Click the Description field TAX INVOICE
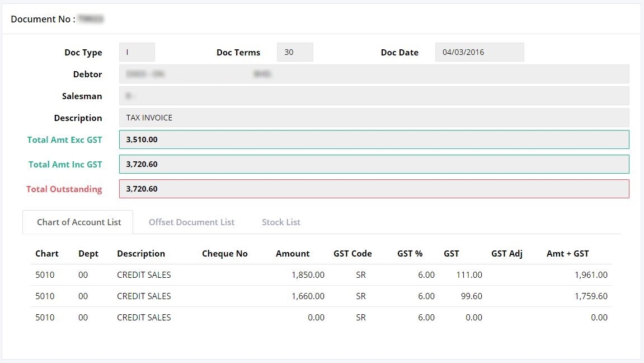The width and height of the screenshot is (644, 363). click(x=374, y=118)
